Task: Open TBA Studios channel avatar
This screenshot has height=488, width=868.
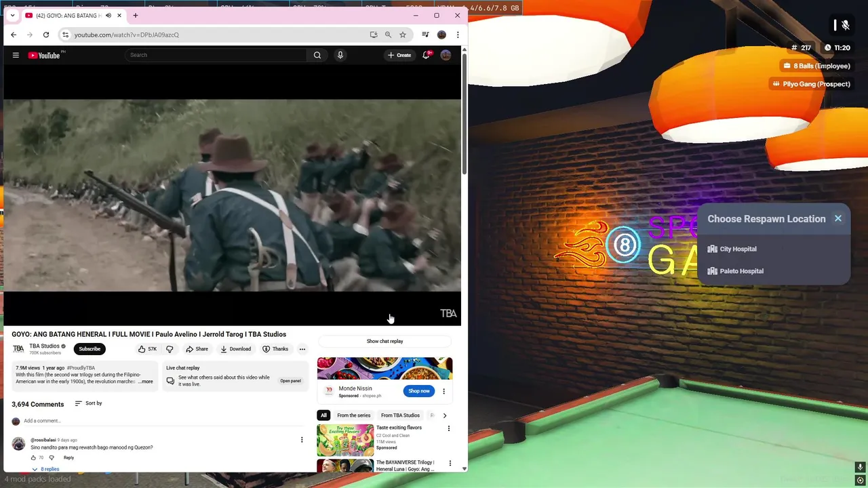Action: coord(18,349)
